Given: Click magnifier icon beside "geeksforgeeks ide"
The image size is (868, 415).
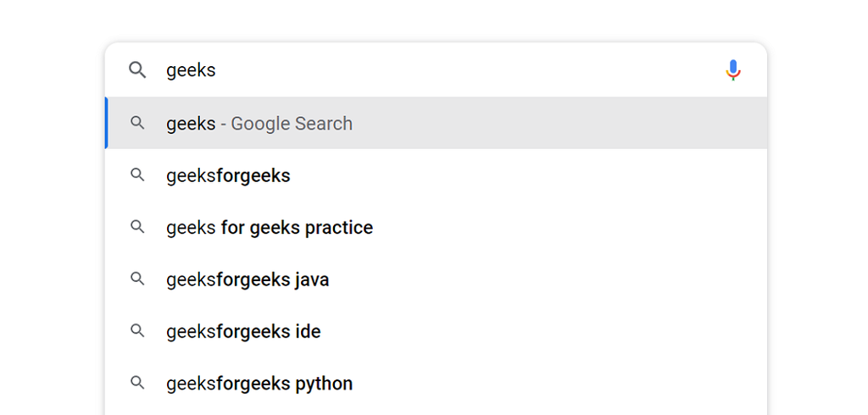Looking at the screenshot, I should [x=137, y=331].
